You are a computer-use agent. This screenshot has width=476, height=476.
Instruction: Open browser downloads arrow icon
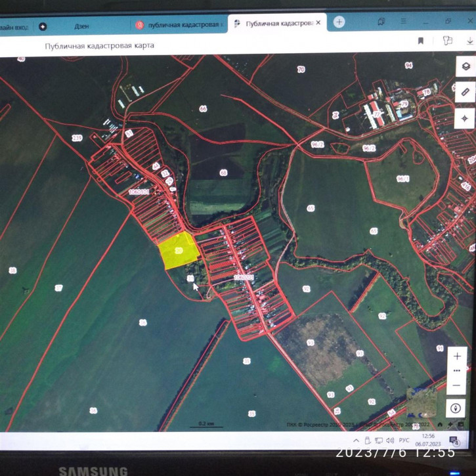point(470,41)
